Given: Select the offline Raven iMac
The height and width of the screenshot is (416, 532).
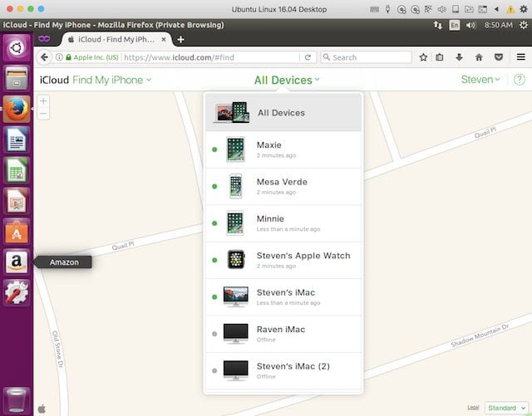Looking at the screenshot, I should pyautogui.click(x=283, y=333).
